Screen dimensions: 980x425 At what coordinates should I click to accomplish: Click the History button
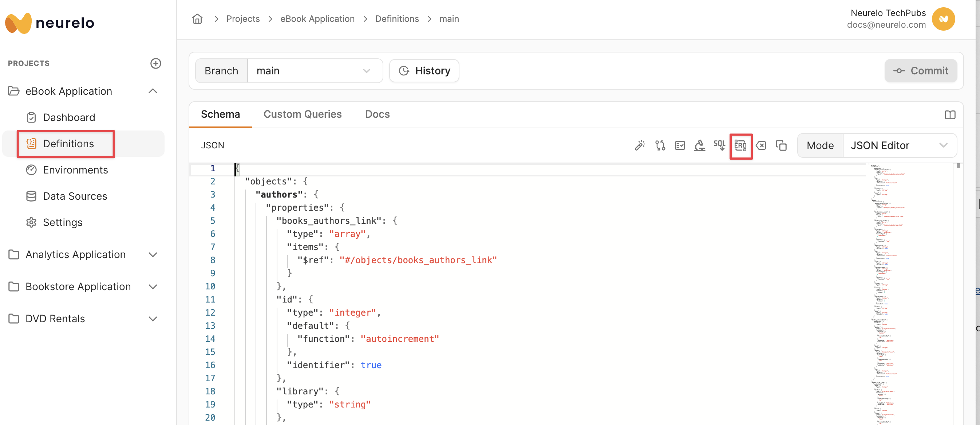[x=424, y=71]
